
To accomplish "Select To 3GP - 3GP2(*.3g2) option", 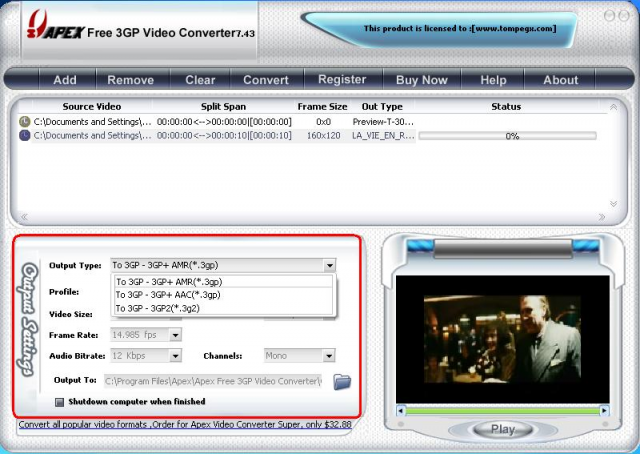I will pyautogui.click(x=224, y=308).
